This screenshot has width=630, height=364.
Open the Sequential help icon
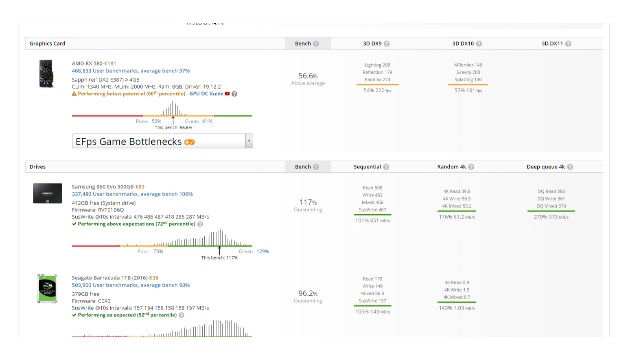(386, 167)
